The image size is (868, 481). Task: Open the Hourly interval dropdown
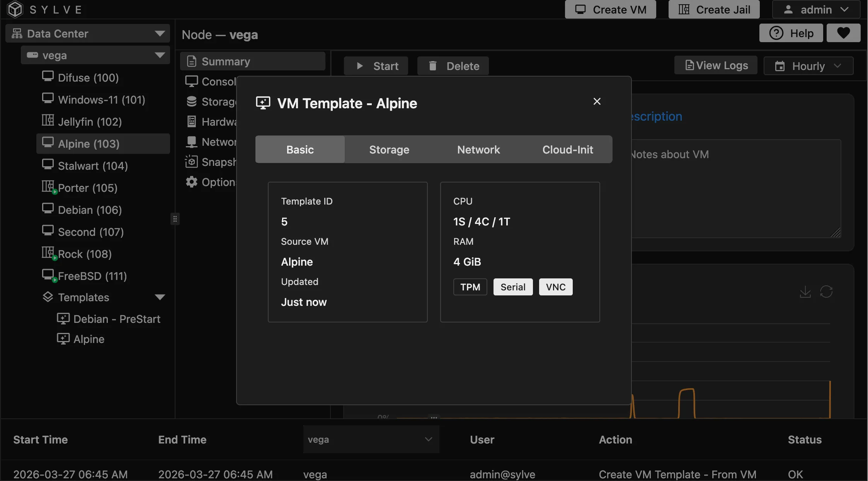(808, 66)
